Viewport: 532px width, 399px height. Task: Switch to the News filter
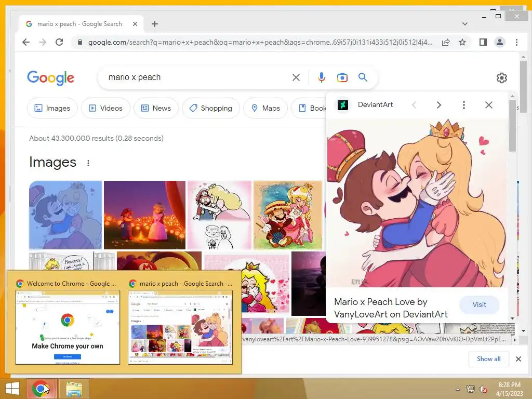[x=156, y=108]
